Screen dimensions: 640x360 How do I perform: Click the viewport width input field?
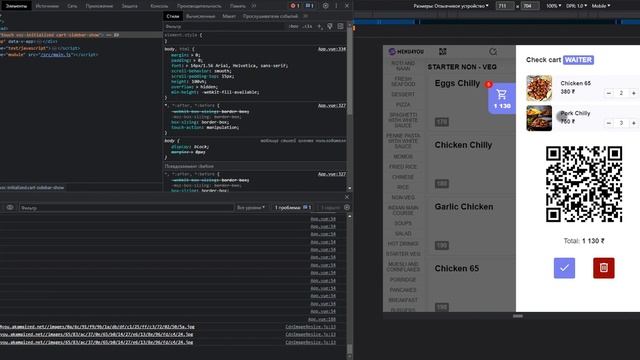[505, 6]
